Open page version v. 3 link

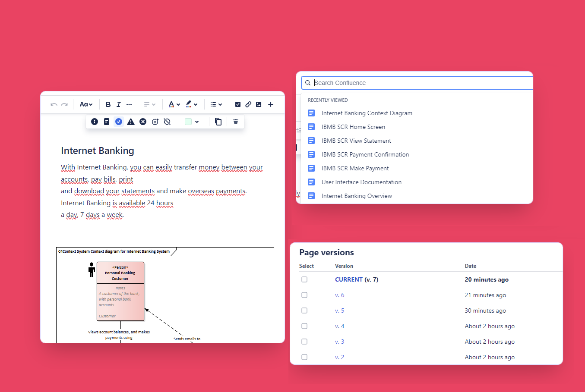pos(340,342)
